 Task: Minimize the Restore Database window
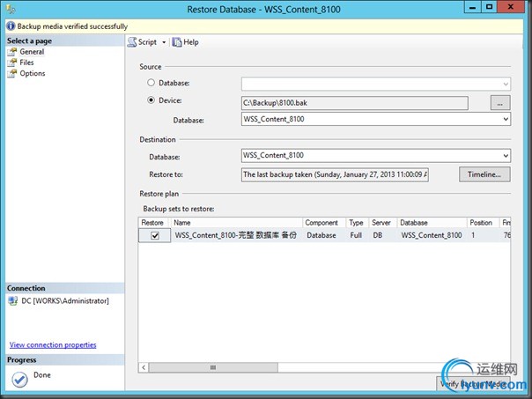point(472,7)
